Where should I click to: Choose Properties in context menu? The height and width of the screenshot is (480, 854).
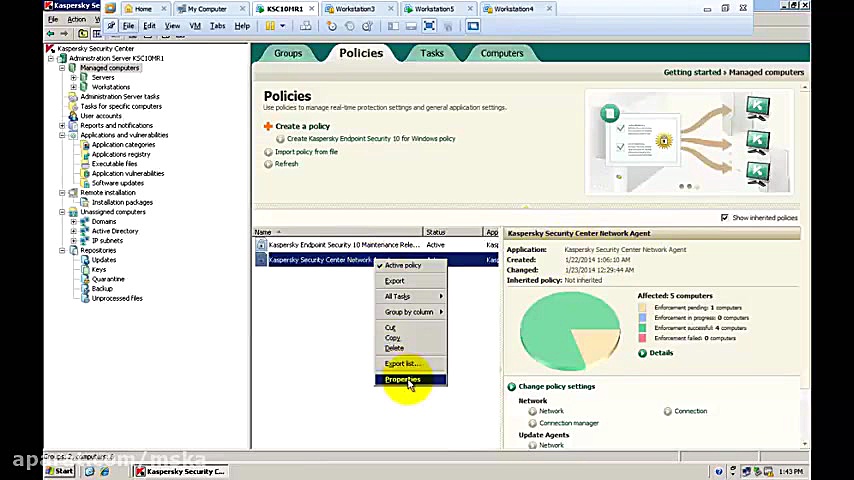tap(411, 380)
